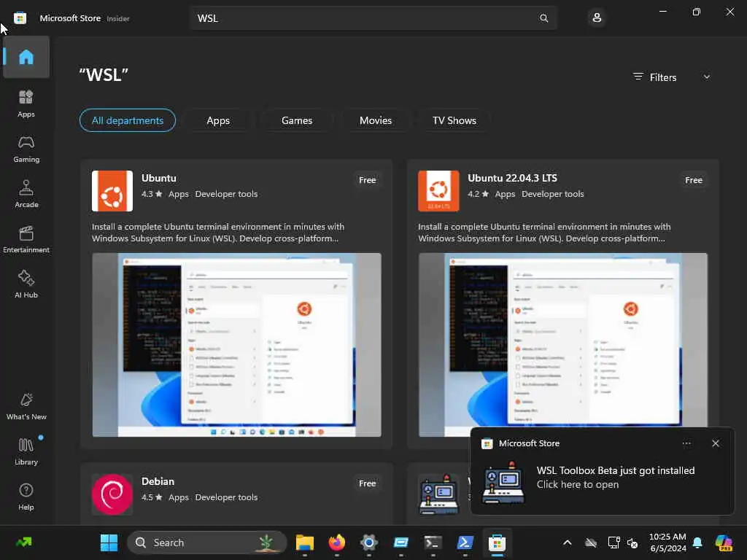Open the Library in sidebar
Viewport: 747px width, 560px height.
[26, 451]
